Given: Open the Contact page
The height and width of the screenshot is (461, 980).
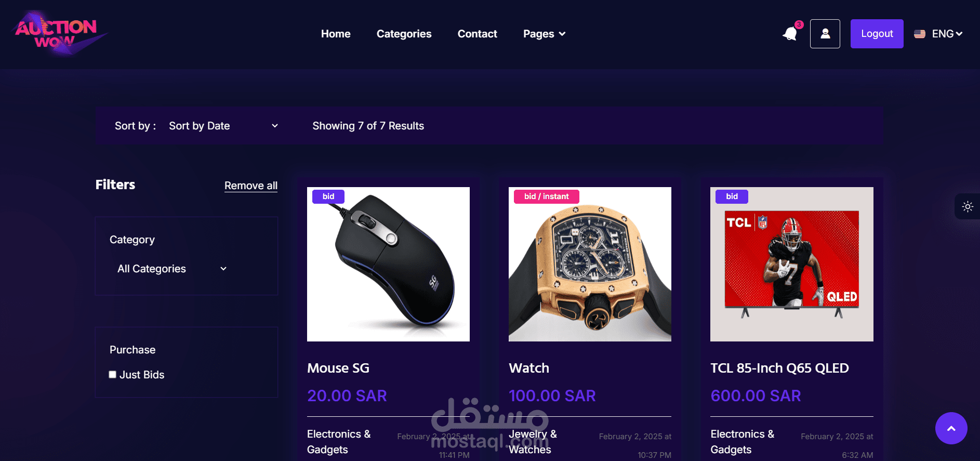Looking at the screenshot, I should [x=477, y=34].
